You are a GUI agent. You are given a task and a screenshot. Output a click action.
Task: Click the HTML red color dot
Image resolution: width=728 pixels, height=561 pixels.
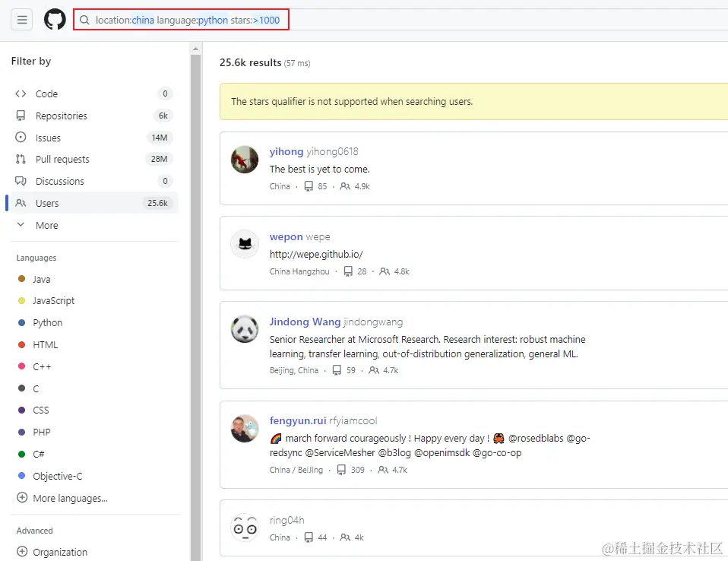click(21, 344)
